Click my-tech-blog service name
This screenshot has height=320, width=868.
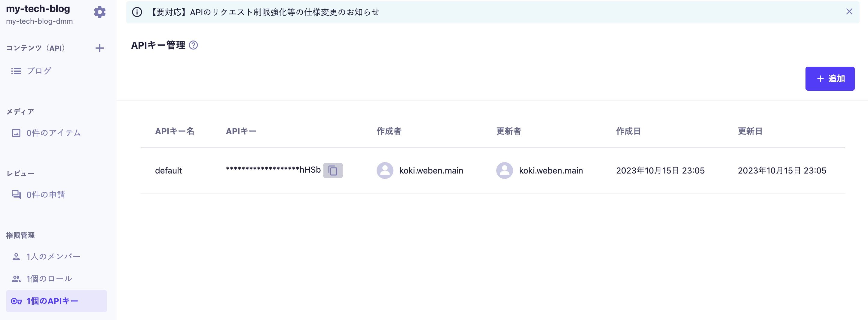(x=38, y=9)
